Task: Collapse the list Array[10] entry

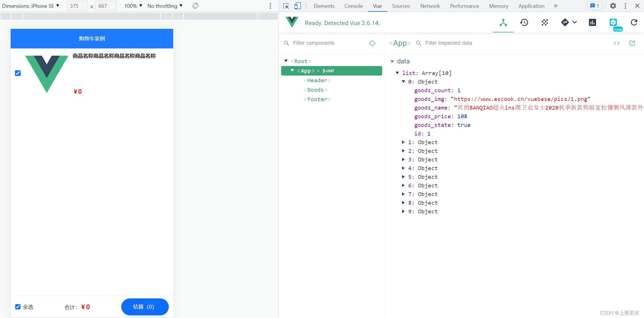Action: [x=397, y=73]
